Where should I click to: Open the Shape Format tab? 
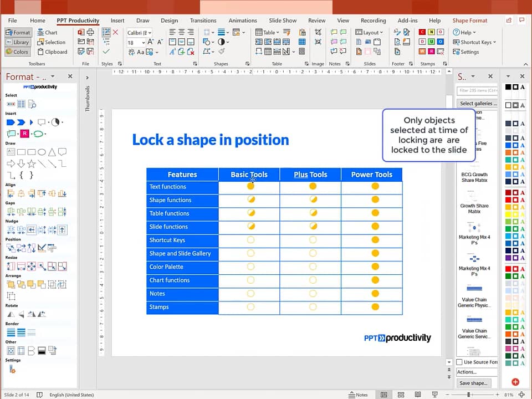pyautogui.click(x=469, y=21)
